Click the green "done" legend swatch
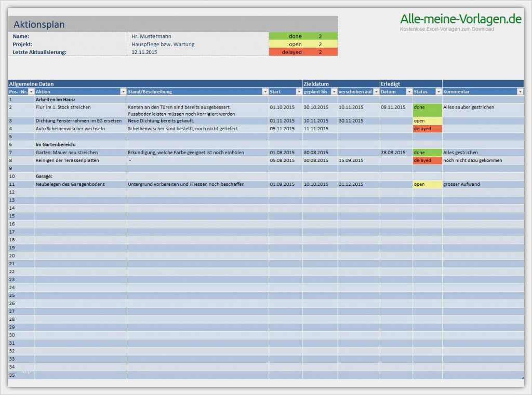The image size is (532, 395). click(295, 36)
